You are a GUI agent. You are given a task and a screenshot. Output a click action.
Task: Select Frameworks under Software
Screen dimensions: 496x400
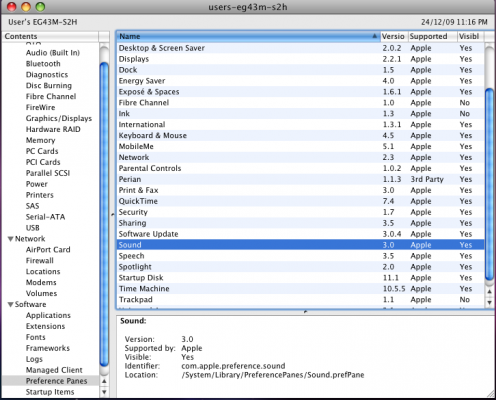48,348
